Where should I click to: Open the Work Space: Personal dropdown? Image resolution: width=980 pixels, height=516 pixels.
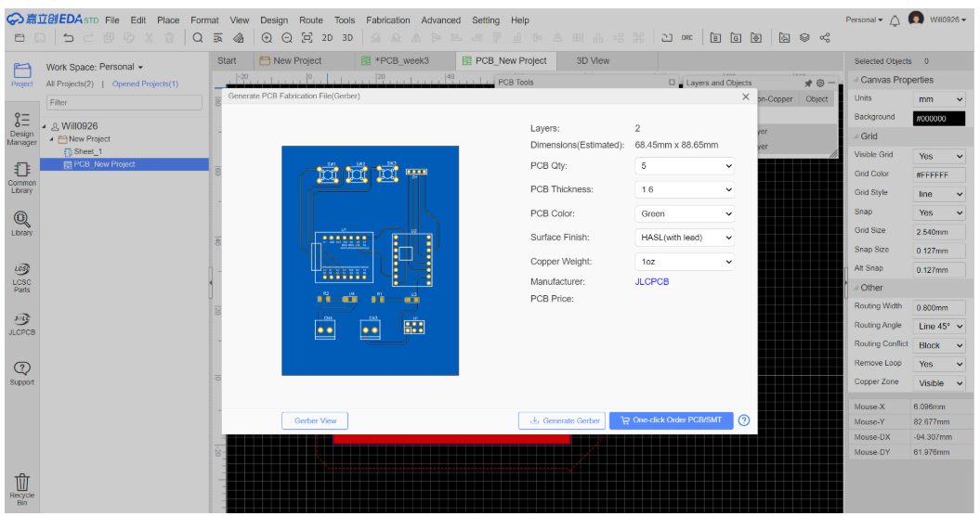[95, 67]
